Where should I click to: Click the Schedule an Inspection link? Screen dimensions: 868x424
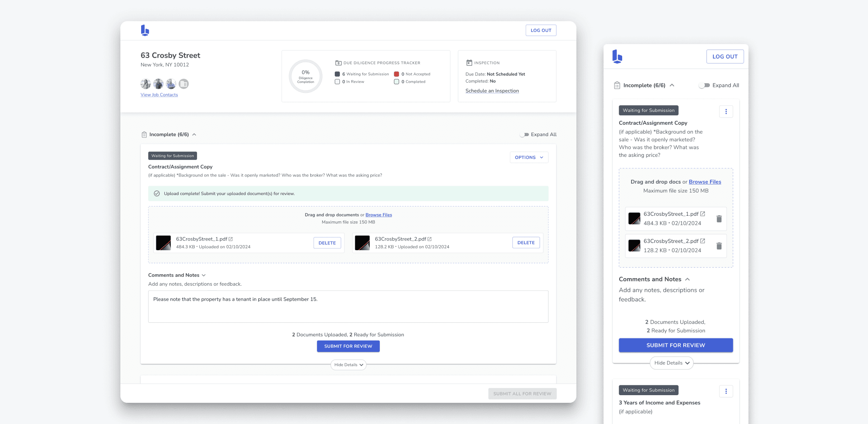[x=492, y=90]
